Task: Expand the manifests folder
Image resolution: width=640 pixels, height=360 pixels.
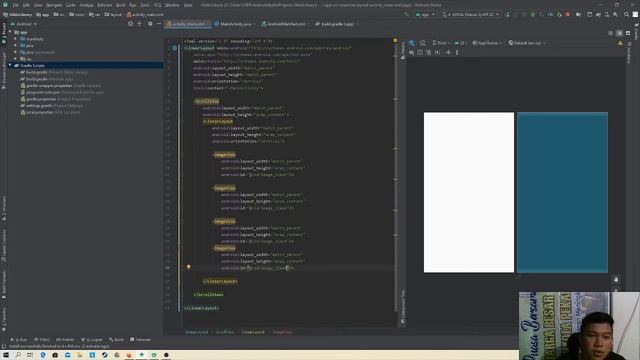Action: click(16, 39)
